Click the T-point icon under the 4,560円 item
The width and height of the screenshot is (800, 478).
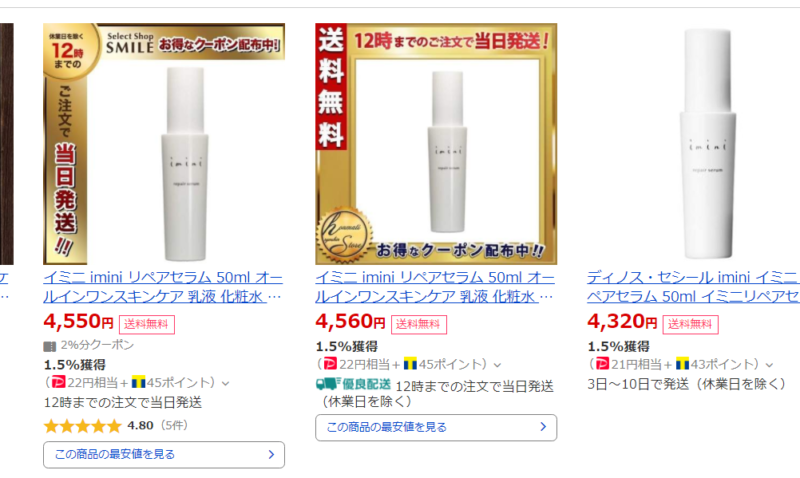pyautogui.click(x=410, y=364)
